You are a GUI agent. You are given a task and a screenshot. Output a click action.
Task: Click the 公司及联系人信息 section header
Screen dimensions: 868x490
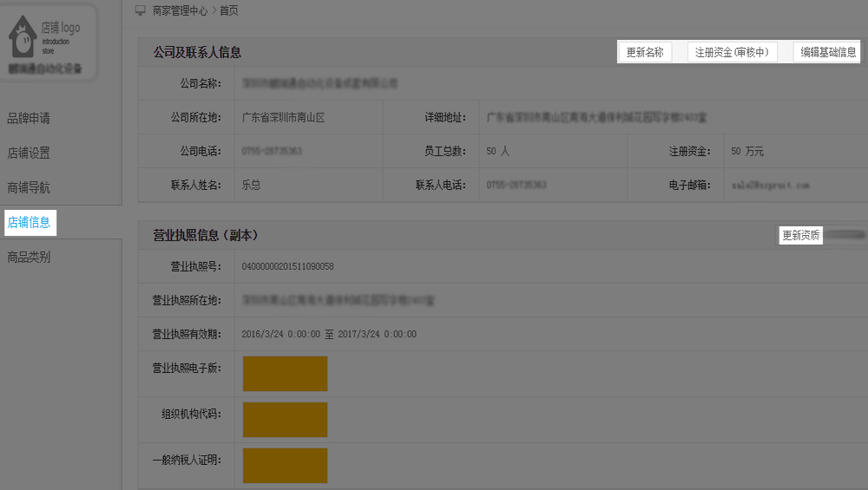tap(198, 52)
